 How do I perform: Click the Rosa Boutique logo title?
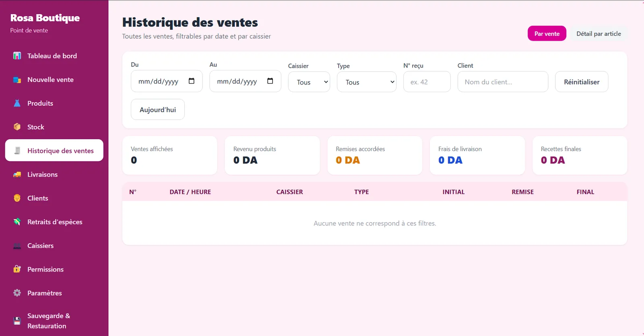(x=45, y=18)
